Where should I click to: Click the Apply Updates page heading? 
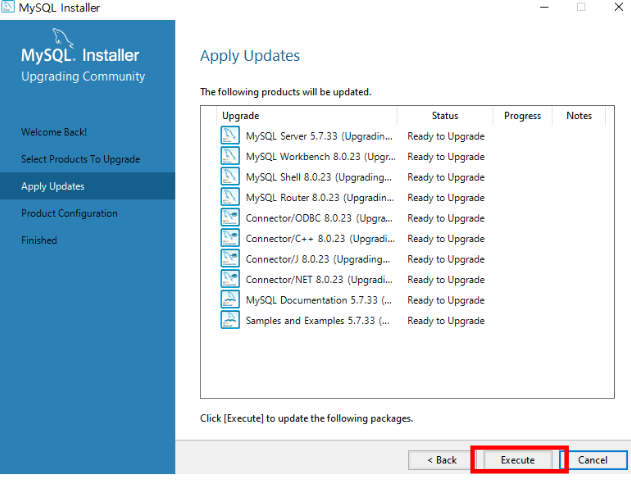click(250, 56)
